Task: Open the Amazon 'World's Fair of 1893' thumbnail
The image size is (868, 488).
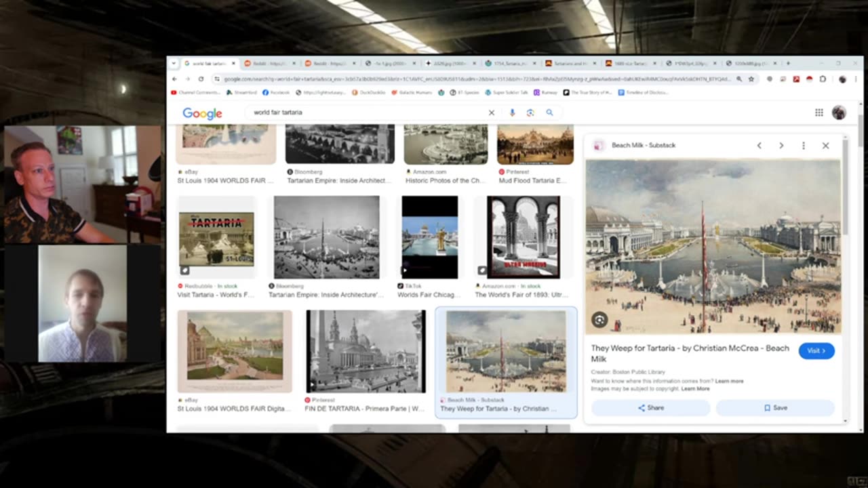Action: pos(523,237)
